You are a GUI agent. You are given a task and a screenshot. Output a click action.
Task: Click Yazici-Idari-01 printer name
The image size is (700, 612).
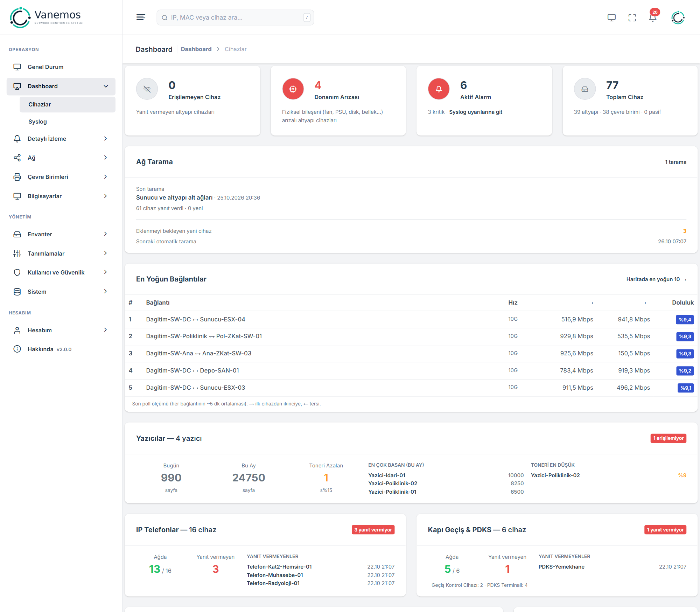point(387,475)
